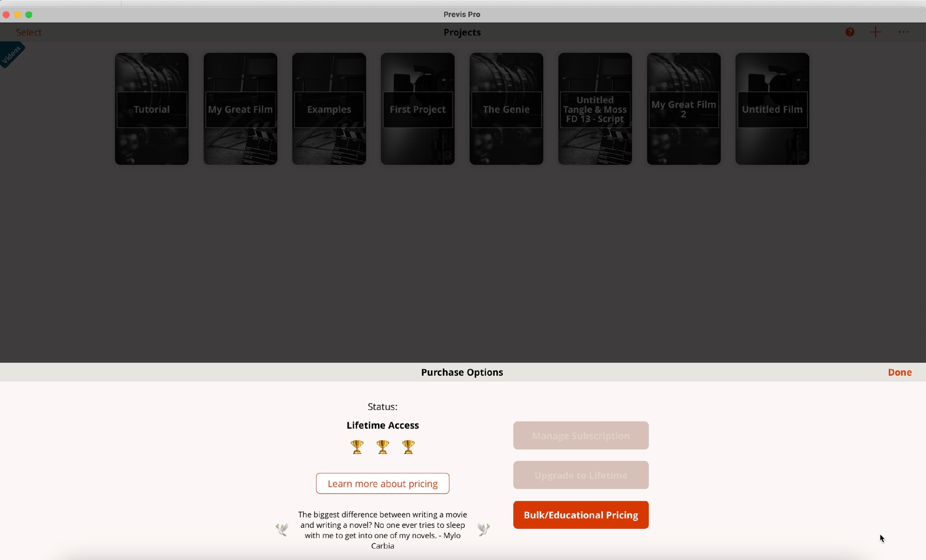The height and width of the screenshot is (560, 926).
Task: Click the Manage Subscription button
Action: pyautogui.click(x=580, y=435)
